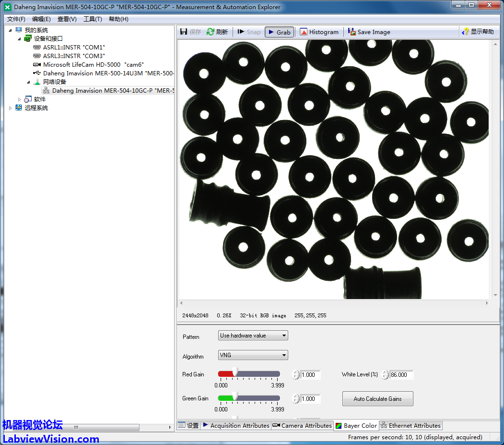The image size is (504, 445).
Task: Expand the 软件 tree node
Action: point(20,99)
